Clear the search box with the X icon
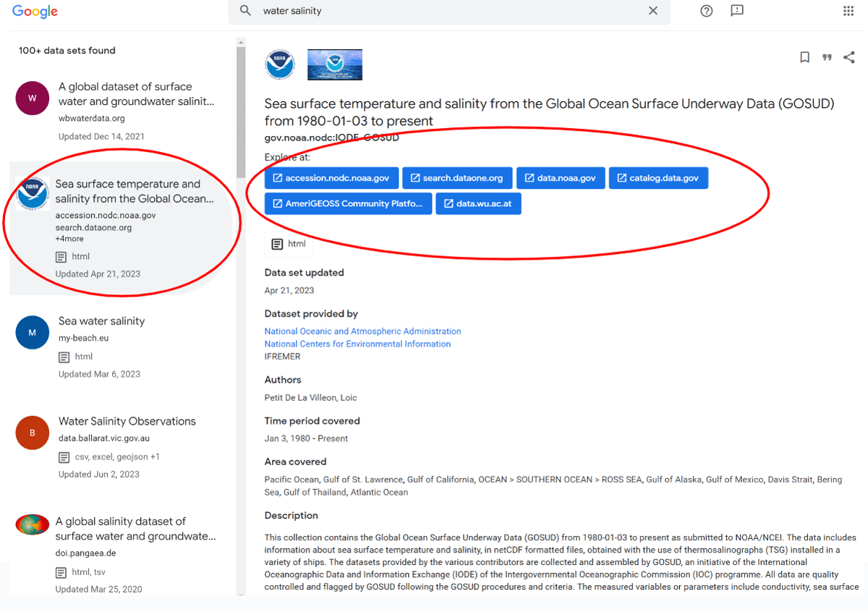The image size is (868, 612). coord(653,11)
